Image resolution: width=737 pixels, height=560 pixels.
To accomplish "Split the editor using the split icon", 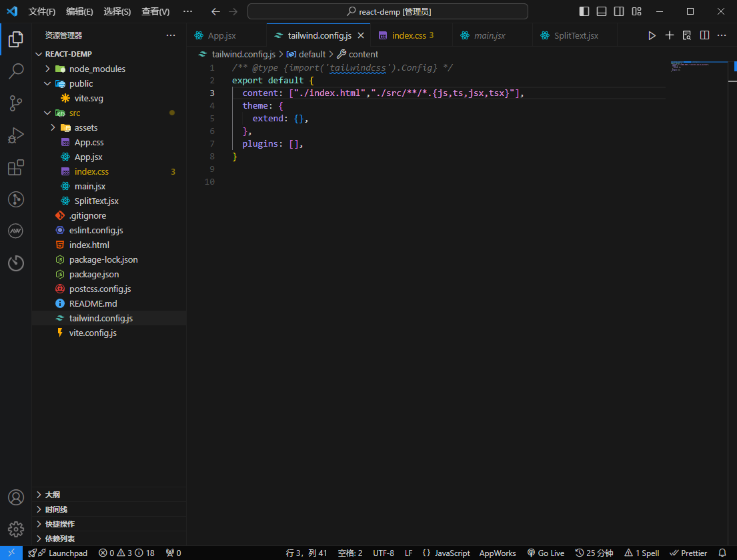I will point(704,35).
